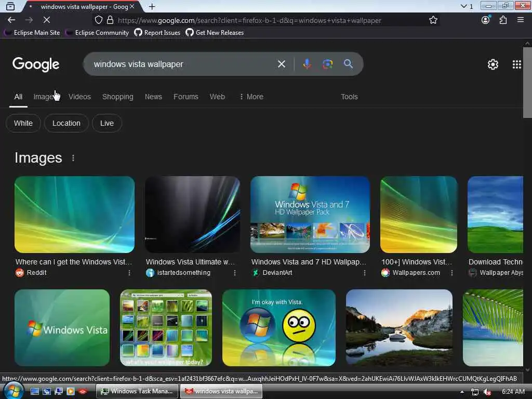Click the Show Desktop quick launch icon
Screen dimensions: 532x399
35,392
